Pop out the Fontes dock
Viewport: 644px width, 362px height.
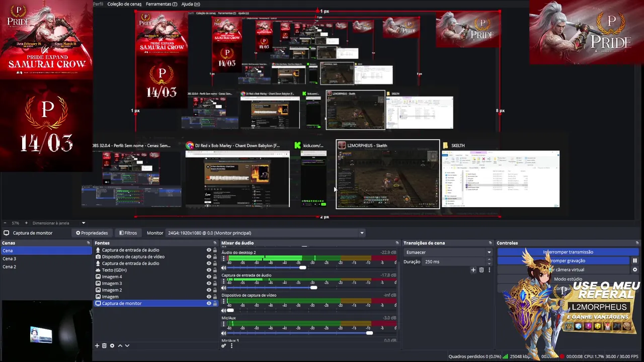215,243
